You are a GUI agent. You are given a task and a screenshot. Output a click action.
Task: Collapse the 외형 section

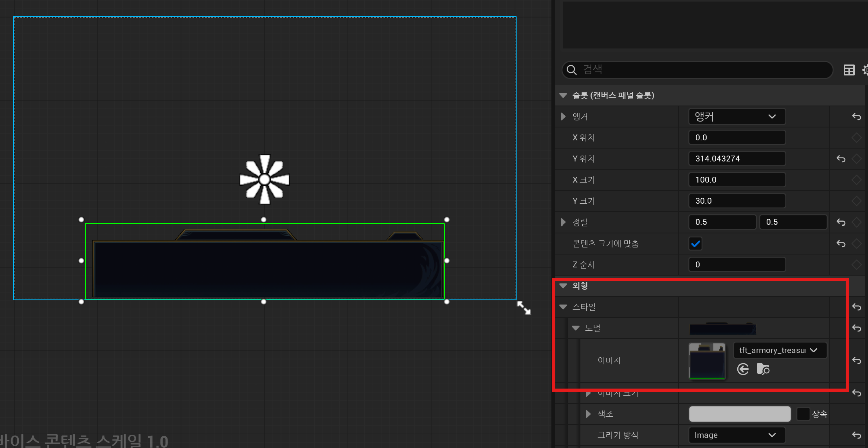563,286
